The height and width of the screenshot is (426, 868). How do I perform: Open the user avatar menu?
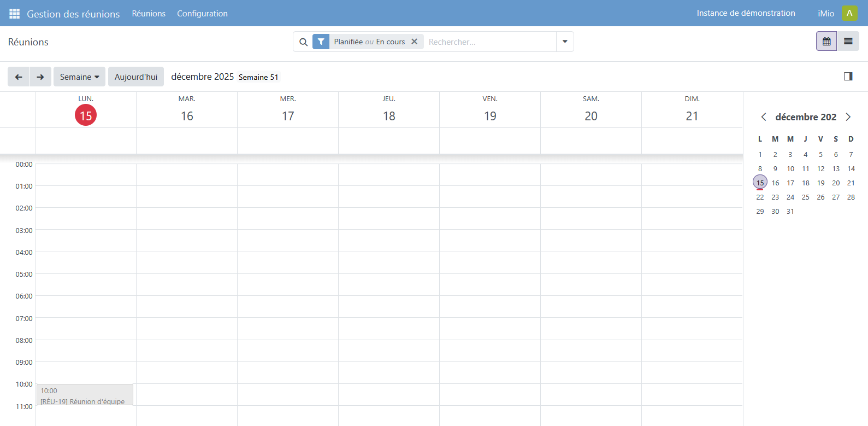[x=849, y=13]
